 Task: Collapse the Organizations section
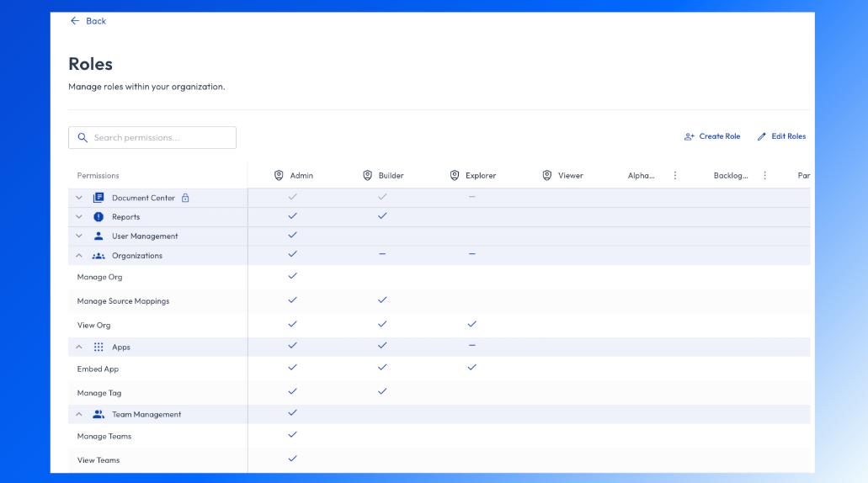tap(79, 256)
